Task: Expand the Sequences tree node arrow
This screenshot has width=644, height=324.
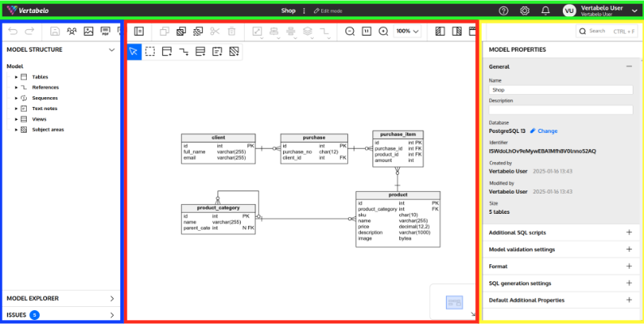Action: click(x=16, y=98)
